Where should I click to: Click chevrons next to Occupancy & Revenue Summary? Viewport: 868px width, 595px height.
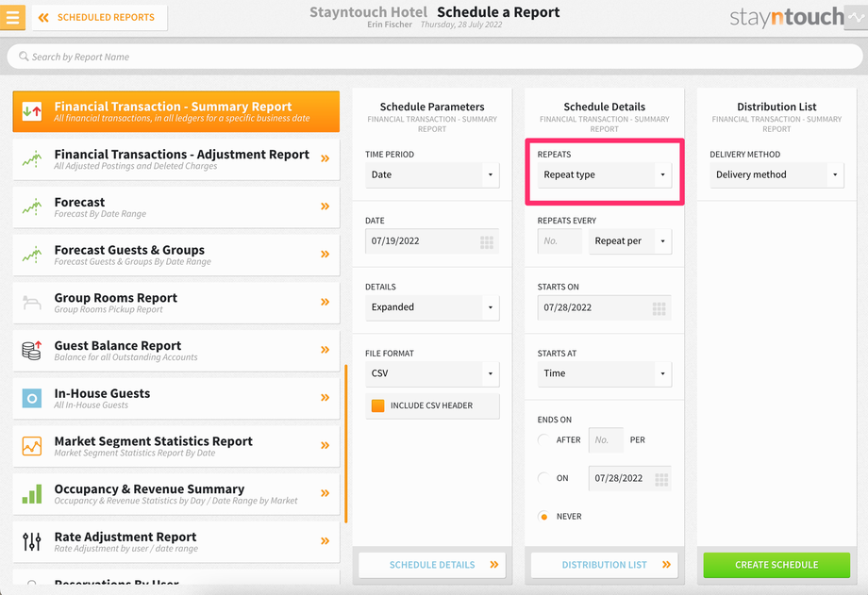(325, 493)
